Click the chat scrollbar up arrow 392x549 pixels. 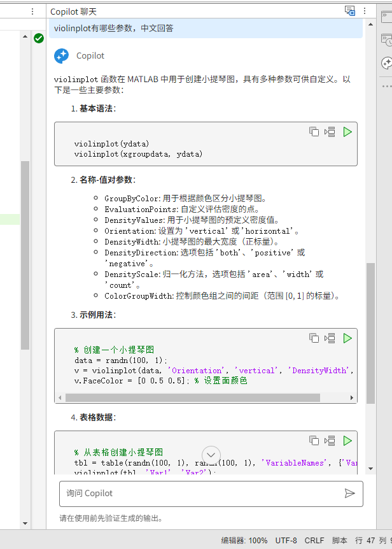tap(370, 24)
